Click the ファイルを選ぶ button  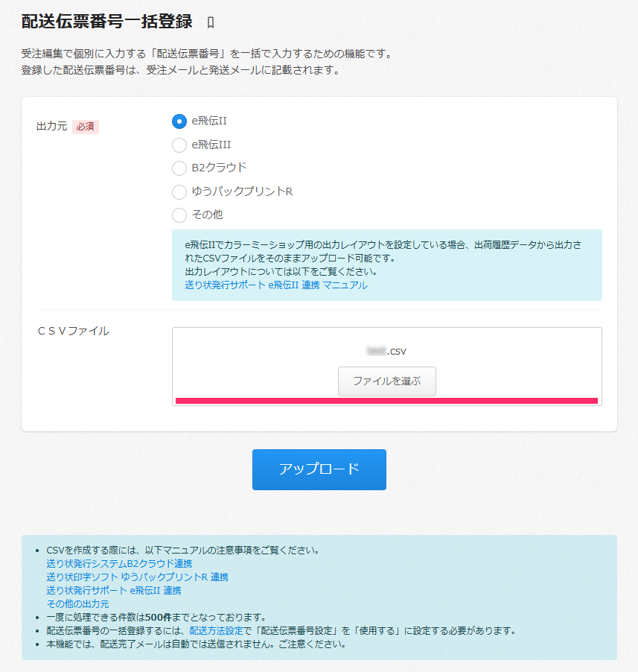click(x=386, y=381)
